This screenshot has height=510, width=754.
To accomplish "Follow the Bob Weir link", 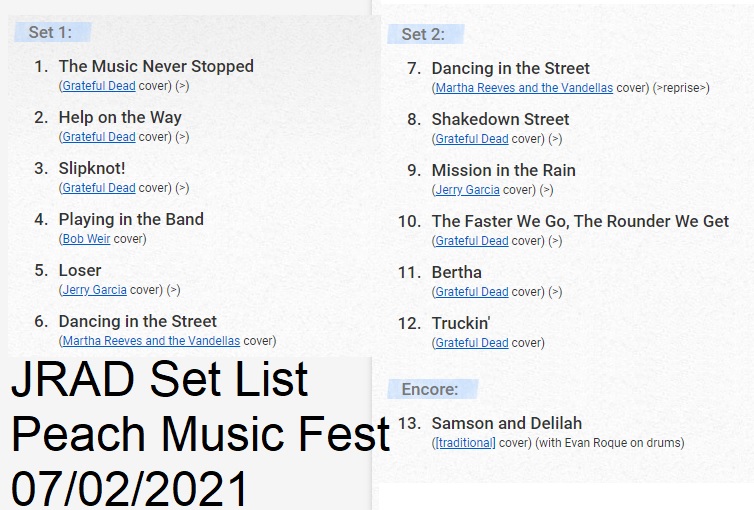I will (x=86, y=239).
